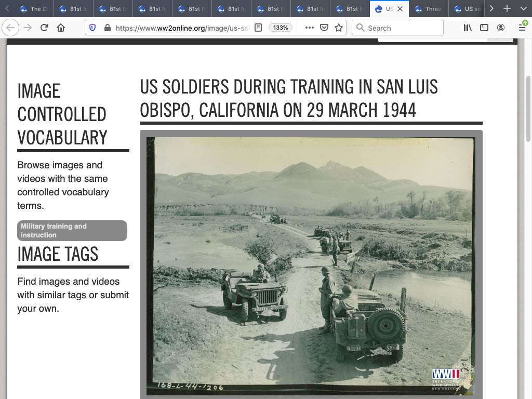Open page actions three-dot menu
The height and width of the screenshot is (399, 532).
(x=310, y=28)
